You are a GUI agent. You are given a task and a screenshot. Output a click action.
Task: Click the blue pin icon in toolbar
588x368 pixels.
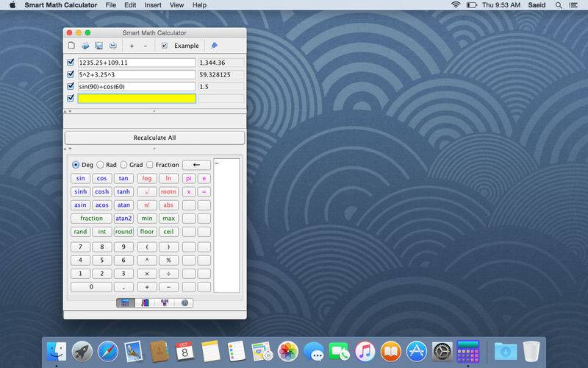(x=214, y=46)
